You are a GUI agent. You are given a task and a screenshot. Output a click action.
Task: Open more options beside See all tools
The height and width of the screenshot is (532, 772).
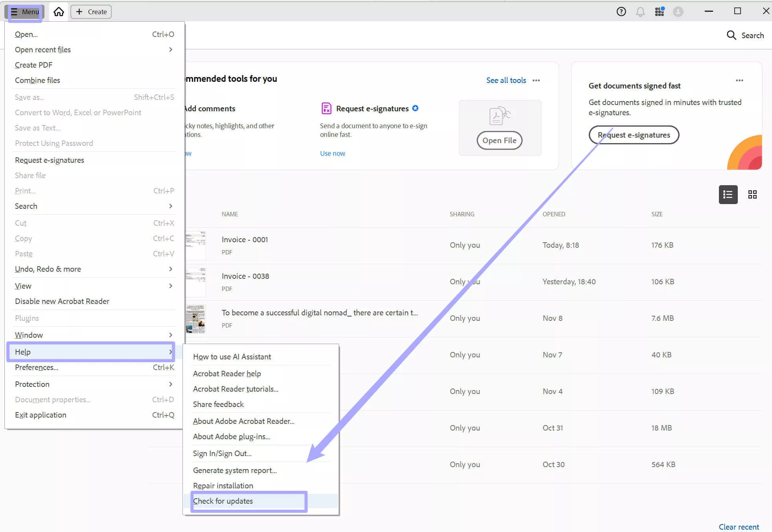(536, 81)
